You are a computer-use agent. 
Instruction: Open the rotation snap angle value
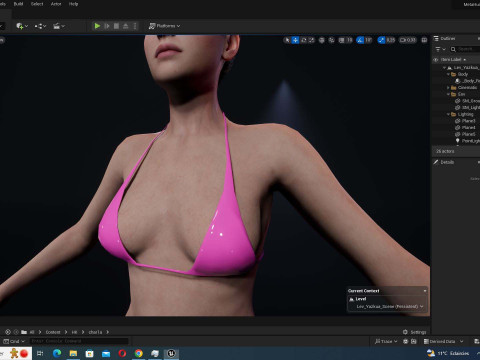(368, 40)
